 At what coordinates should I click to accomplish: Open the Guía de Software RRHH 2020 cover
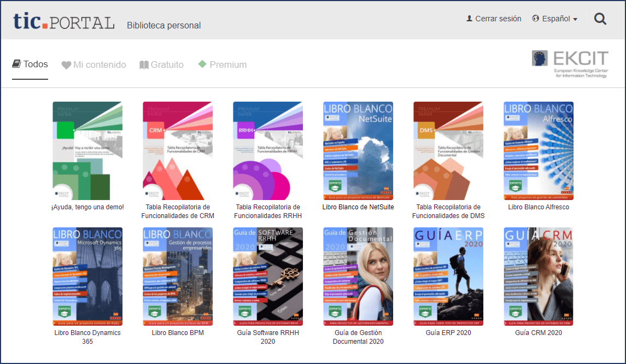click(x=268, y=277)
